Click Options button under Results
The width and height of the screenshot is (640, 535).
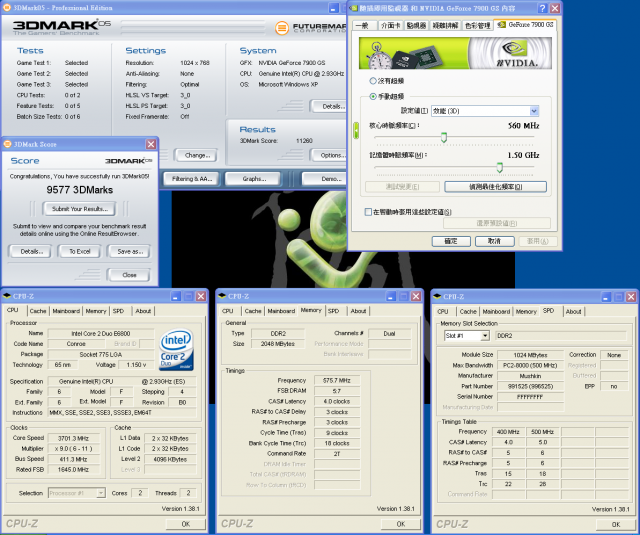[329, 155]
